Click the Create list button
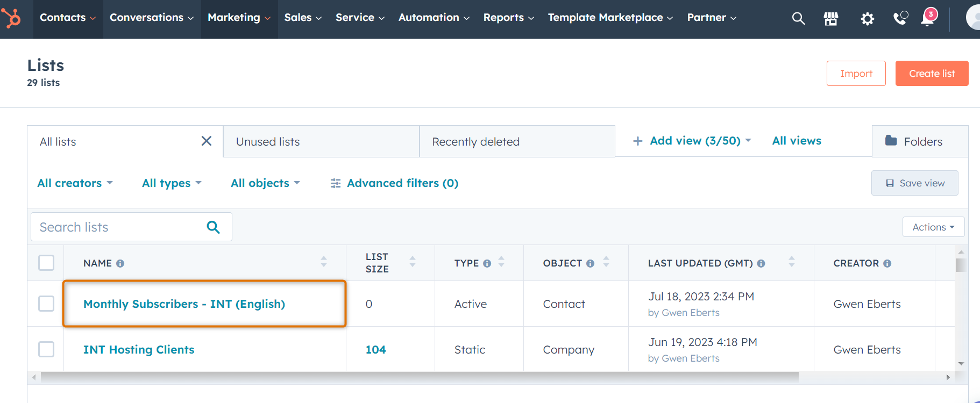This screenshot has height=403, width=980. click(932, 74)
